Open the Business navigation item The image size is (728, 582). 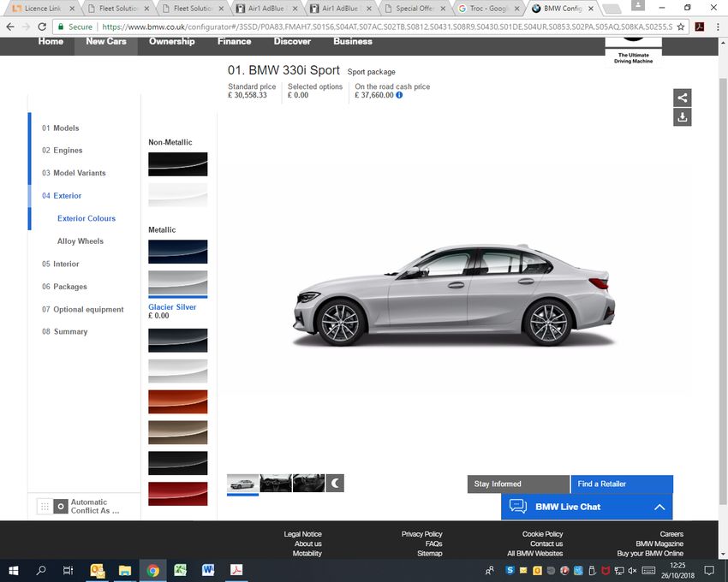tap(352, 41)
